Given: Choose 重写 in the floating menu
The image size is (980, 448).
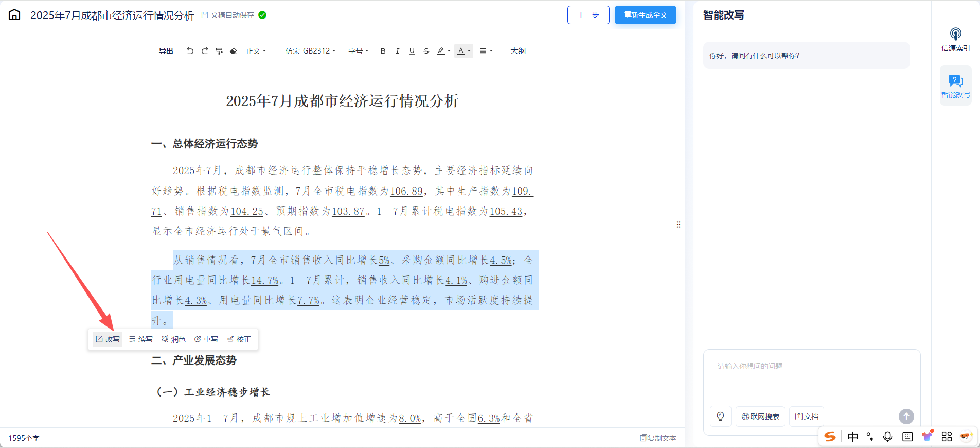Looking at the screenshot, I should click(206, 339).
